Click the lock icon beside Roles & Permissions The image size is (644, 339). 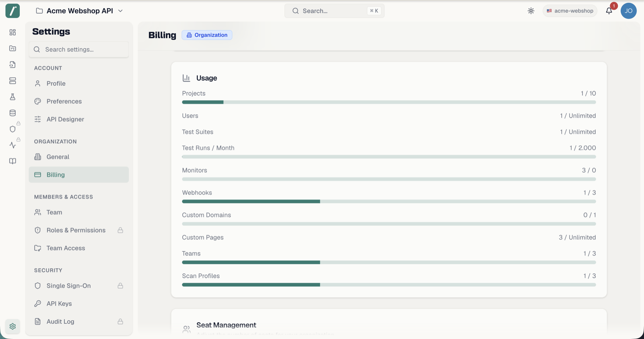pyautogui.click(x=120, y=230)
